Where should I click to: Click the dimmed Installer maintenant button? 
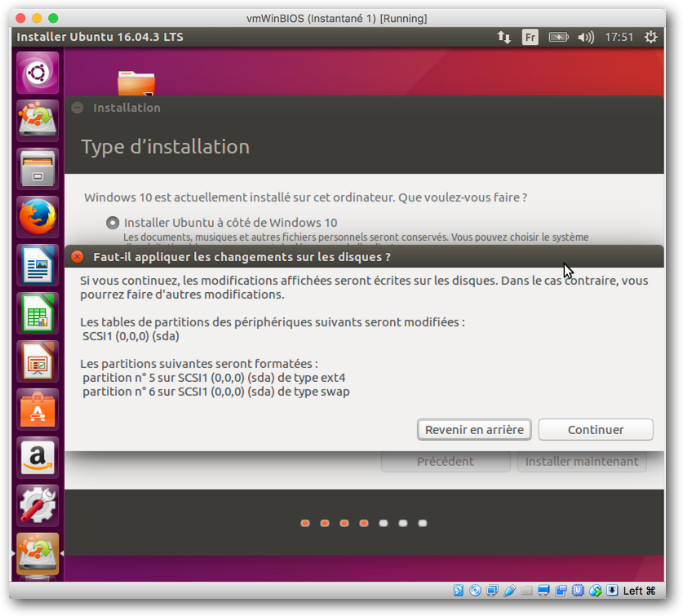click(x=582, y=461)
